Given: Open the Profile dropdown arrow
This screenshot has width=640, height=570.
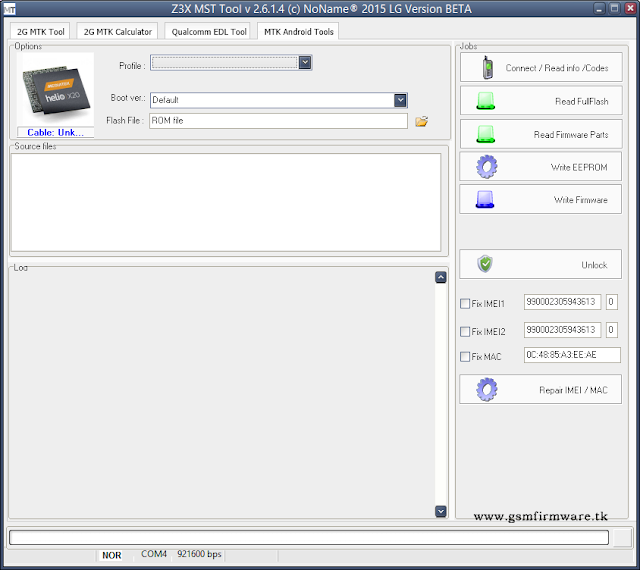Looking at the screenshot, I should (305, 62).
